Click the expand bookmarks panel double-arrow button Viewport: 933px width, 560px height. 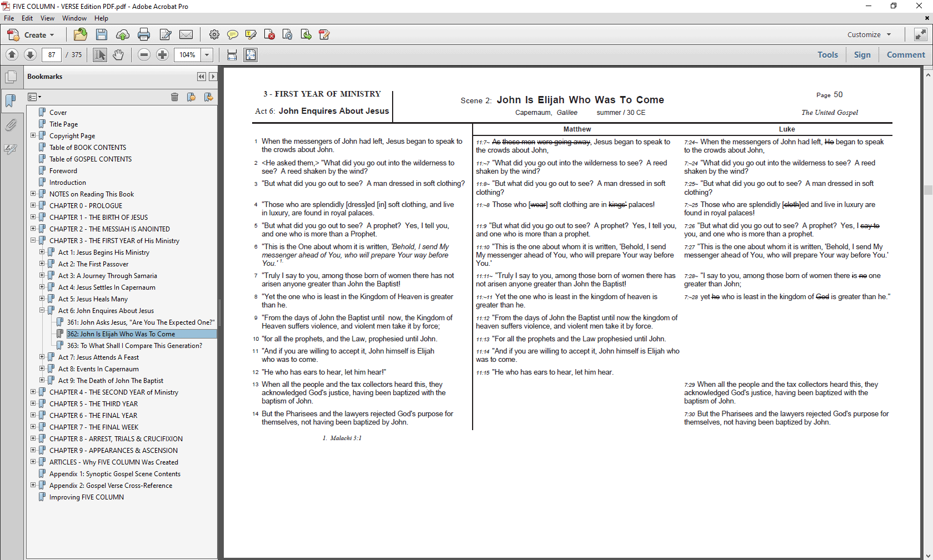[x=201, y=77]
